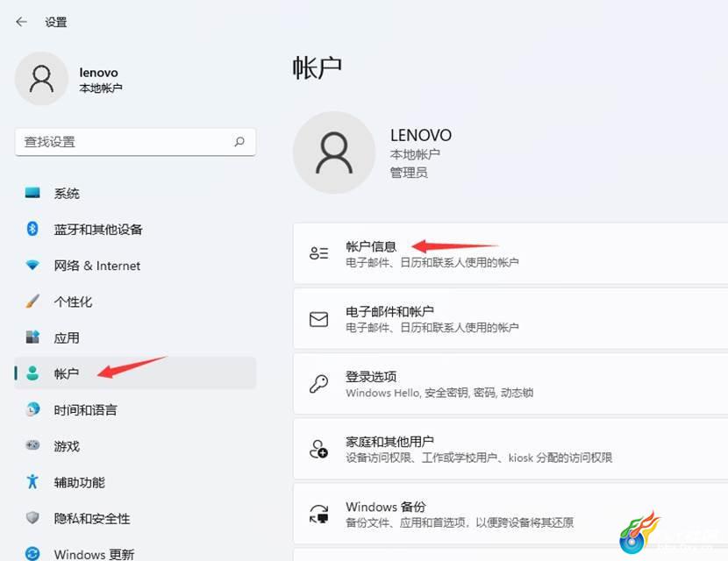This screenshot has width=728, height=561.
Task: Open 系统 settings category
Action: click(136, 193)
